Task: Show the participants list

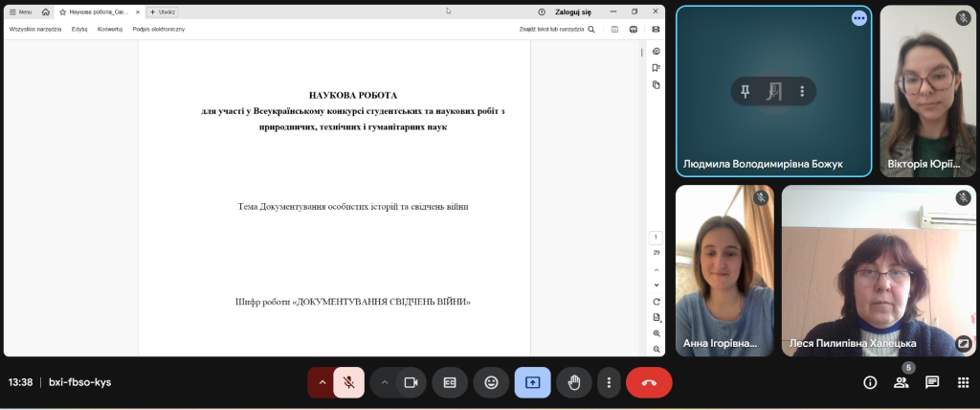Action: point(901,382)
